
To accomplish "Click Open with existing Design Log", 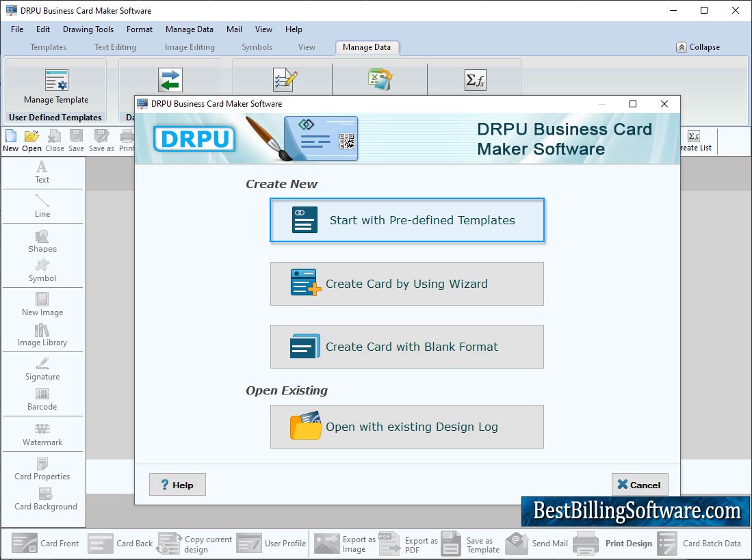I will [x=407, y=427].
